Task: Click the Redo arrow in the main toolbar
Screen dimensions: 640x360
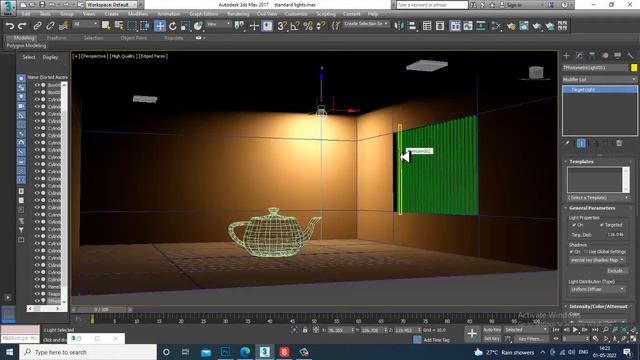Action: tap(22, 26)
